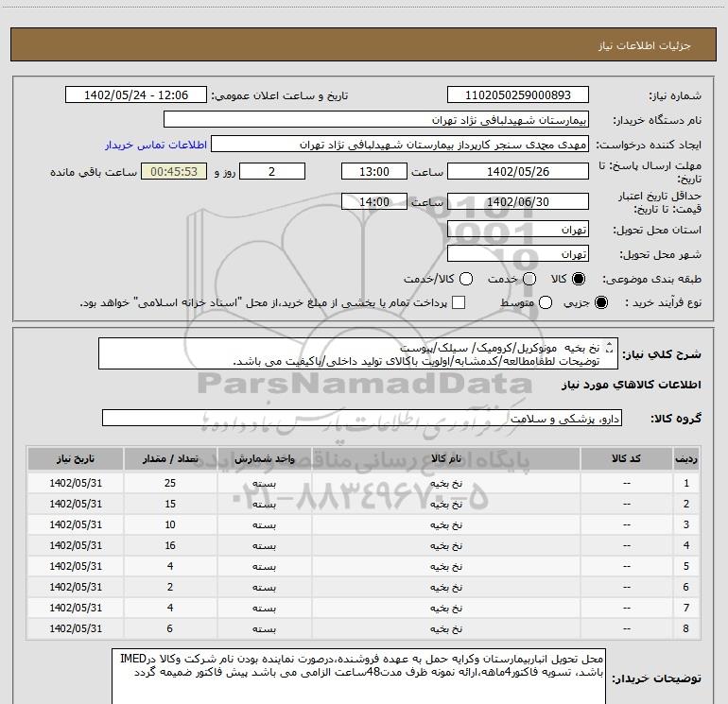The height and width of the screenshot is (704, 728).
Task: Click the گروه کالا field
Action: (361, 418)
